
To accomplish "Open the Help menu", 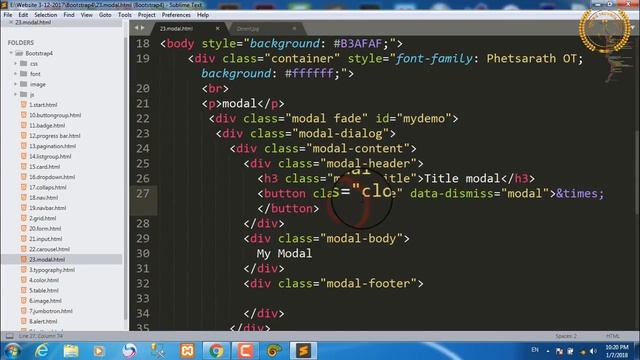I will [x=203, y=15].
